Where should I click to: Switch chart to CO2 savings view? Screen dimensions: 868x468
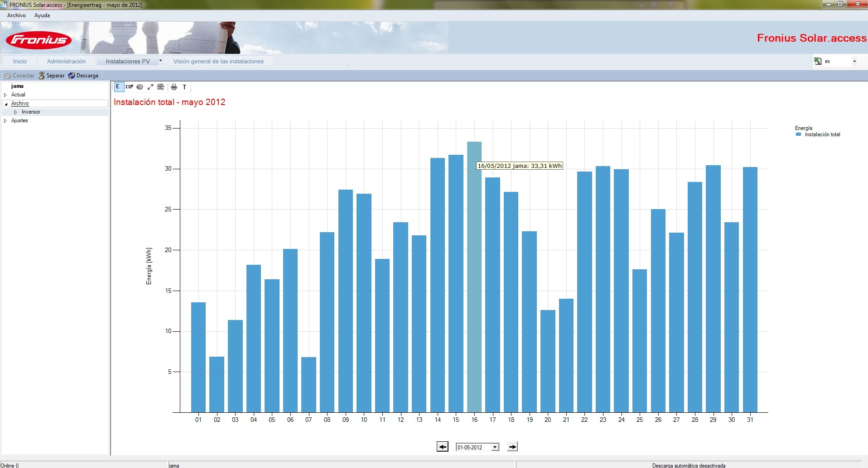coord(130,87)
